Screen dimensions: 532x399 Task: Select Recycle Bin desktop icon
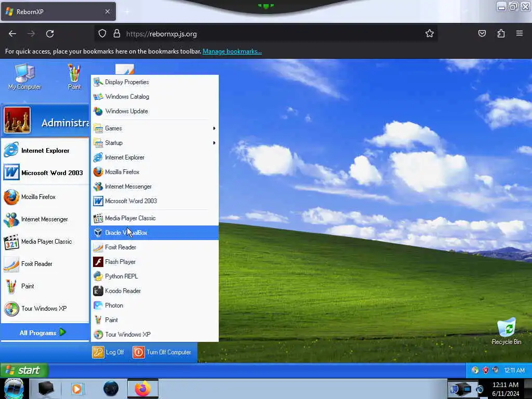507,331
